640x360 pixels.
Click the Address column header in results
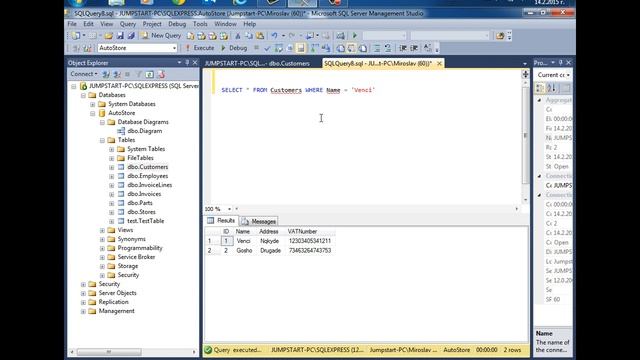[x=269, y=231]
